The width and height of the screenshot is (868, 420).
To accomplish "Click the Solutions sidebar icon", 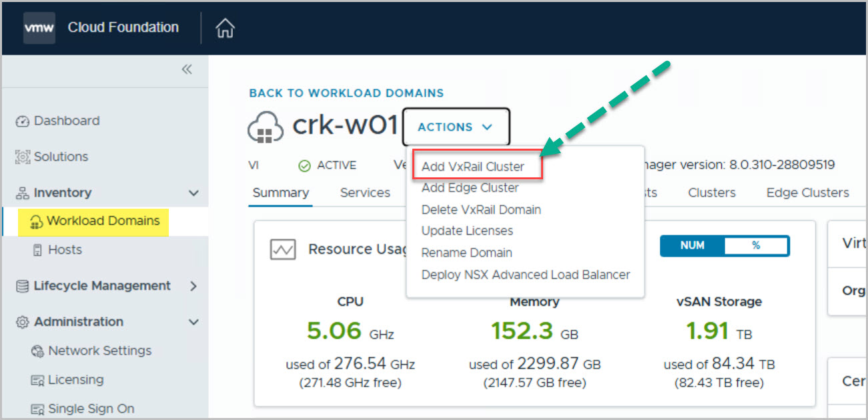I will [23, 157].
